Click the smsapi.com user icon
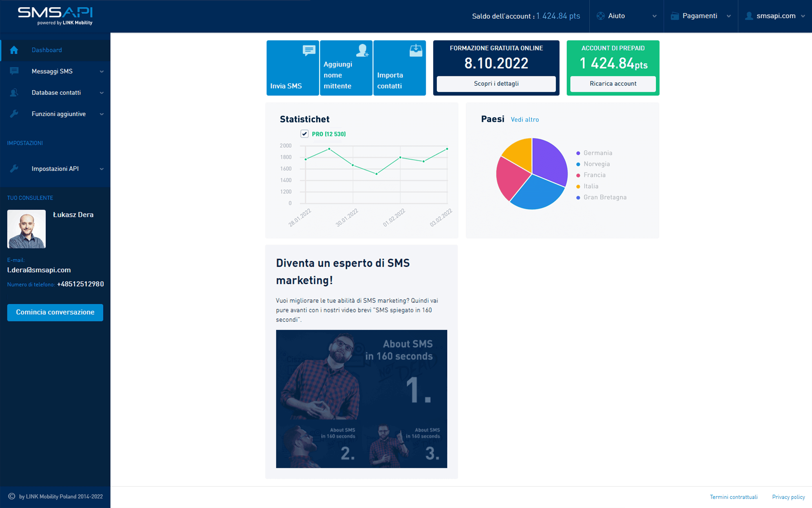The width and height of the screenshot is (812, 508). [749, 16]
